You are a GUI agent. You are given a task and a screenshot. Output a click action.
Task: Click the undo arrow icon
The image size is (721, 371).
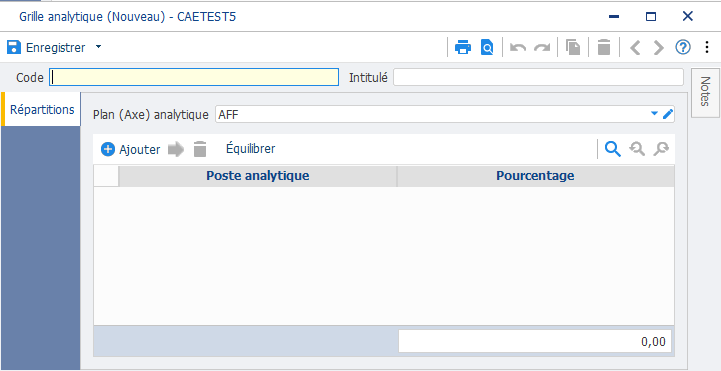pyautogui.click(x=518, y=48)
